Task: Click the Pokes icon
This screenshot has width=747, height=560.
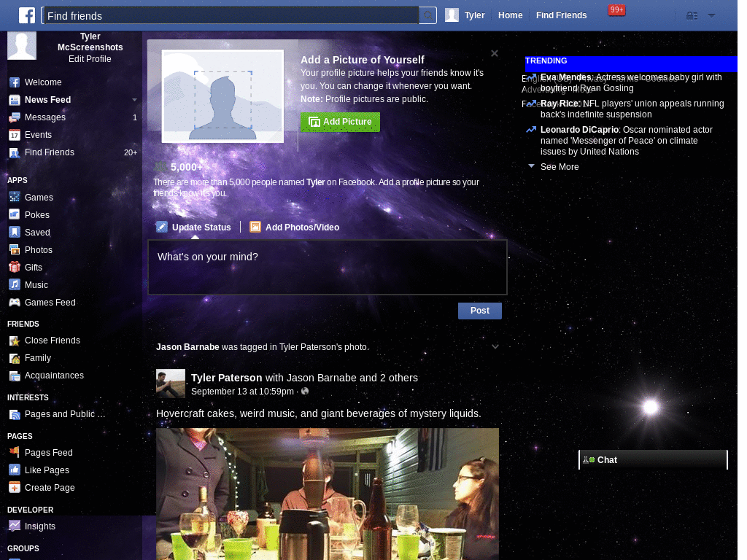Action: (x=15, y=215)
